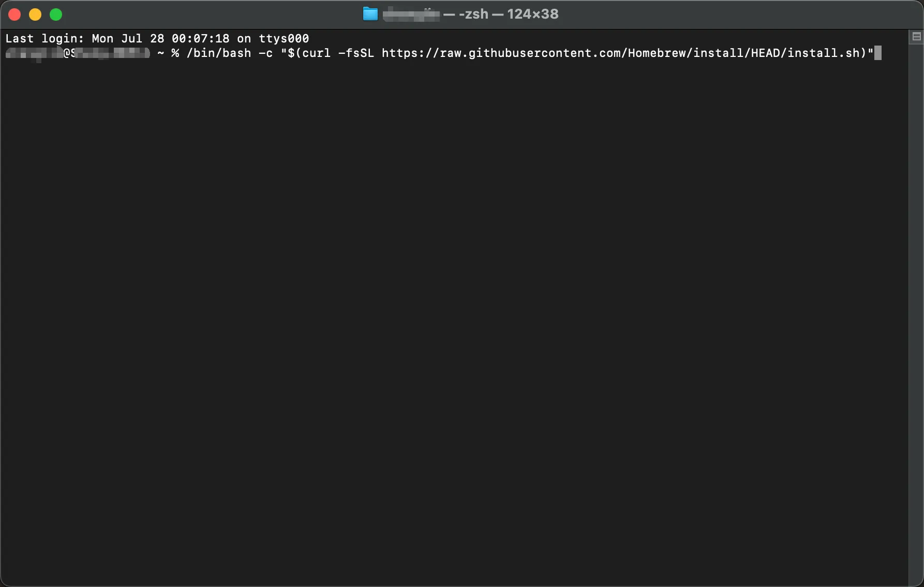This screenshot has width=924, height=587.
Task: Minimize the window using the yellow button
Action: coord(35,14)
